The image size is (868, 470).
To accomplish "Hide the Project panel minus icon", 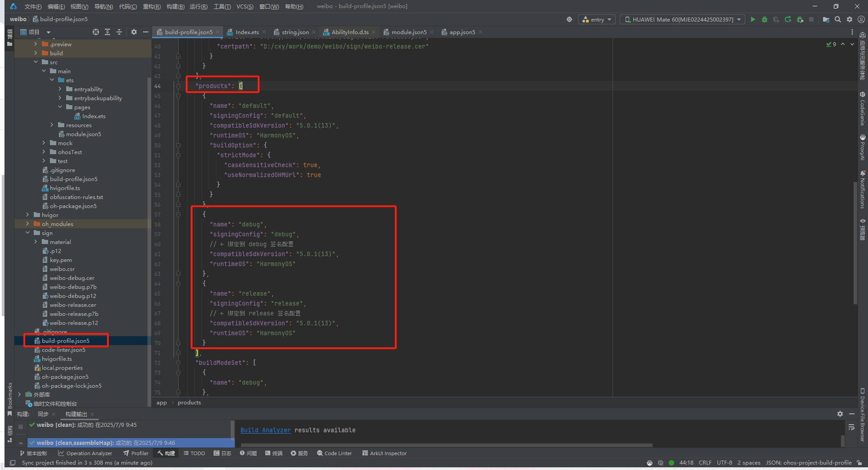I will [146, 32].
